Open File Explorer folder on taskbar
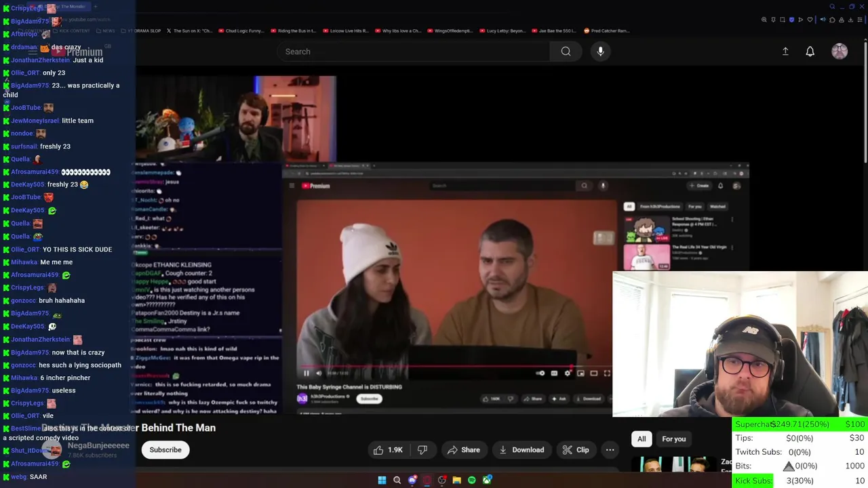This screenshot has height=488, width=868. [x=456, y=481]
